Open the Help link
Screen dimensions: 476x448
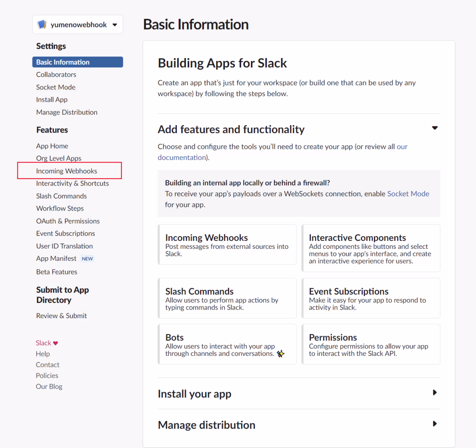(x=43, y=354)
